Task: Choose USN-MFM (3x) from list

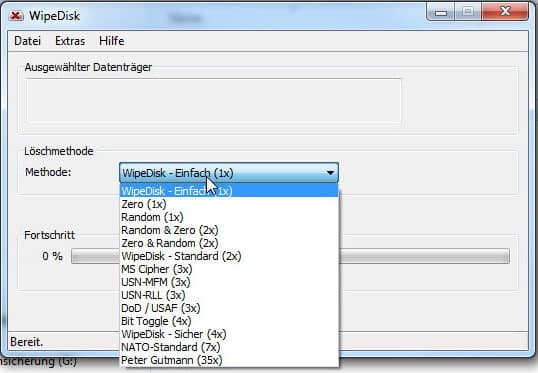Action: point(229,282)
